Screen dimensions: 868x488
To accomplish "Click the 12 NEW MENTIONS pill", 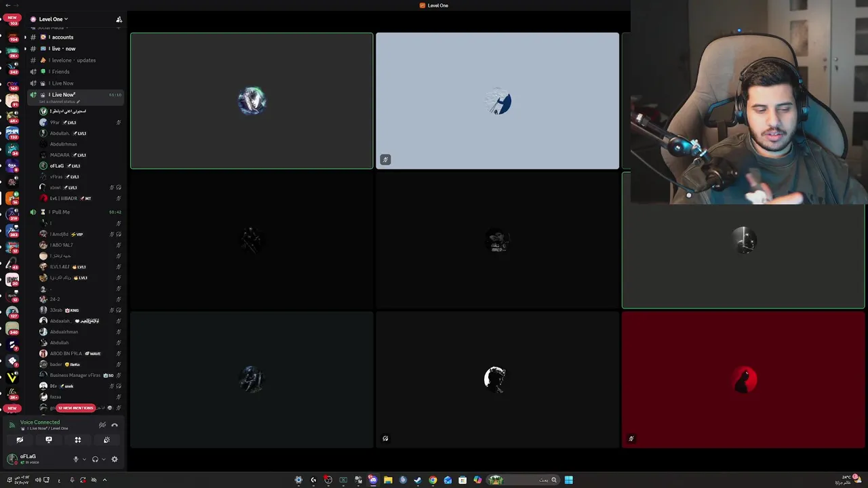I will pyautogui.click(x=75, y=408).
